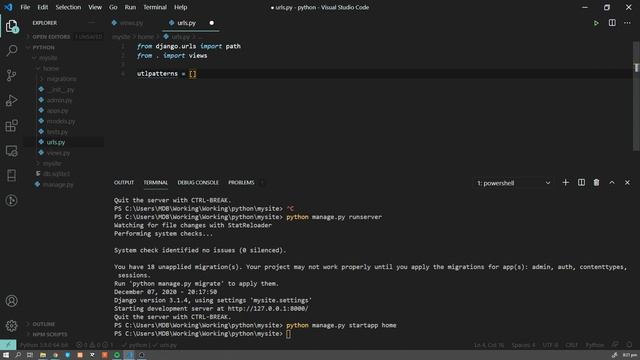
Task: Maximize the panel with up chevron
Action: (612, 182)
